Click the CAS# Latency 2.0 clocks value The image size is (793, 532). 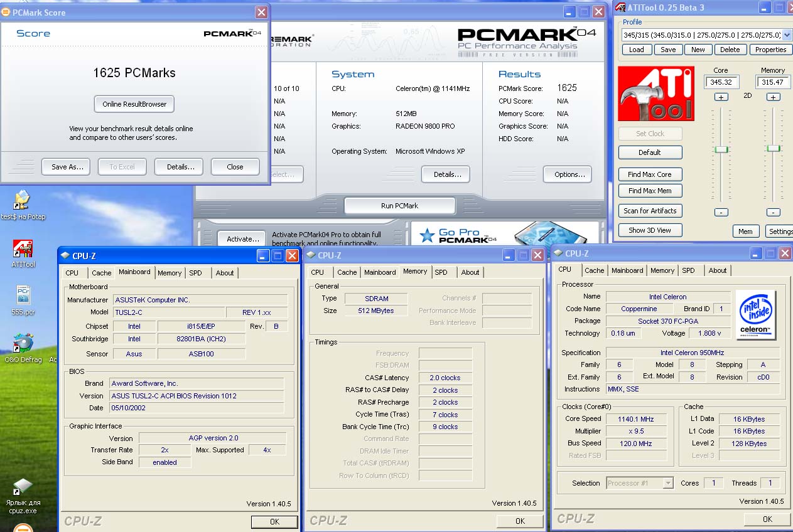coord(445,378)
